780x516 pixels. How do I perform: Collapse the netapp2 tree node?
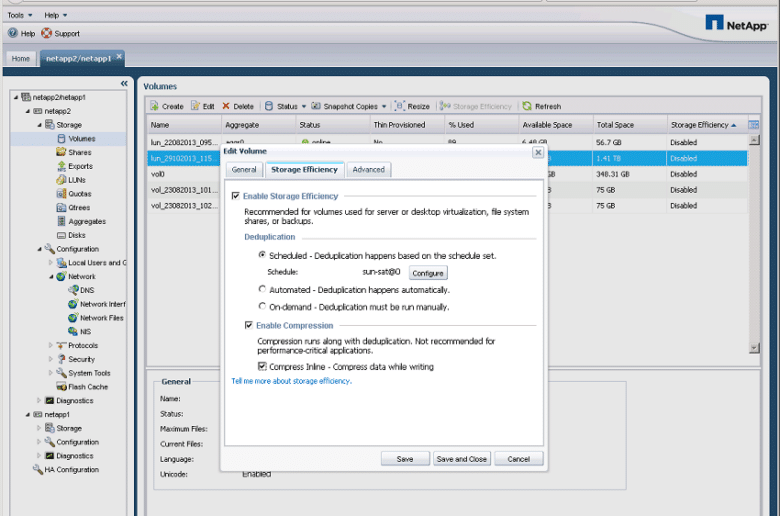click(28, 111)
